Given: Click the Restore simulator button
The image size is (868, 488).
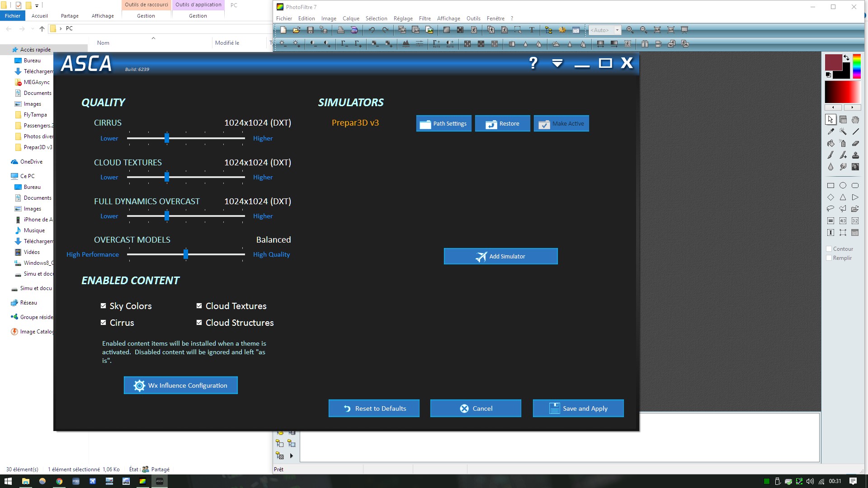Looking at the screenshot, I should (x=502, y=123).
